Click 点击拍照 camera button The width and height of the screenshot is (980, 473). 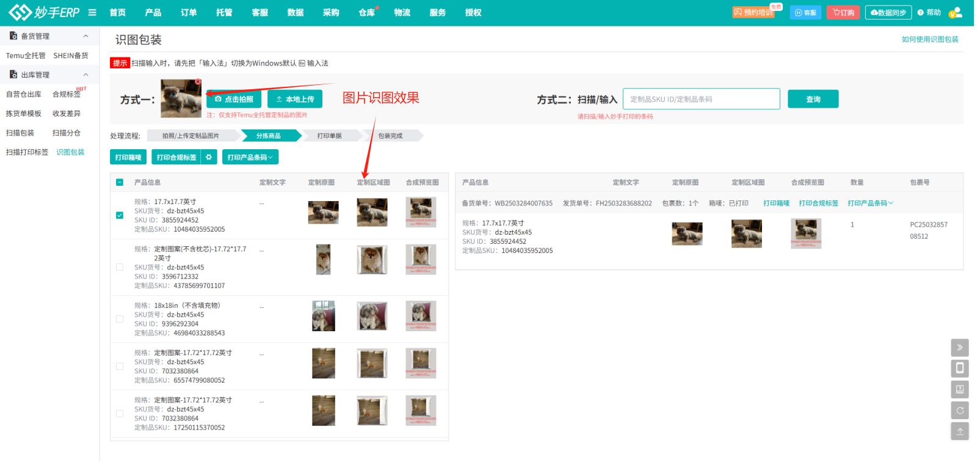click(234, 99)
